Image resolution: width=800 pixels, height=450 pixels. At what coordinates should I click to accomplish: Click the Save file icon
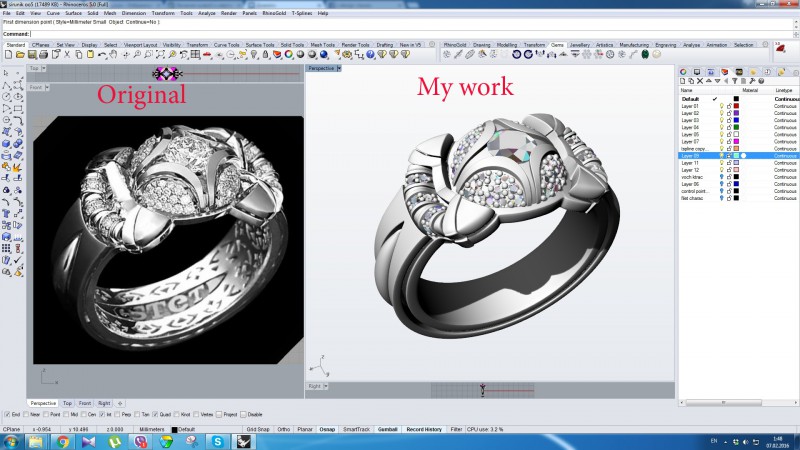click(x=32, y=54)
